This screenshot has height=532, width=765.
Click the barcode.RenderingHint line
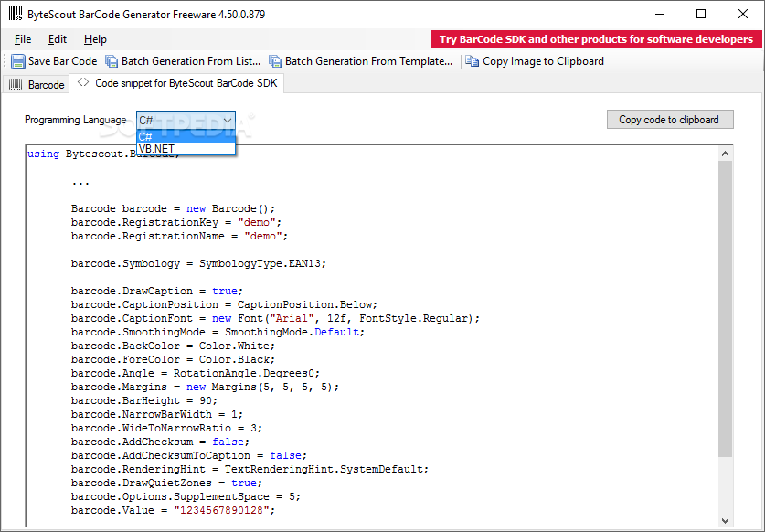pos(250,469)
